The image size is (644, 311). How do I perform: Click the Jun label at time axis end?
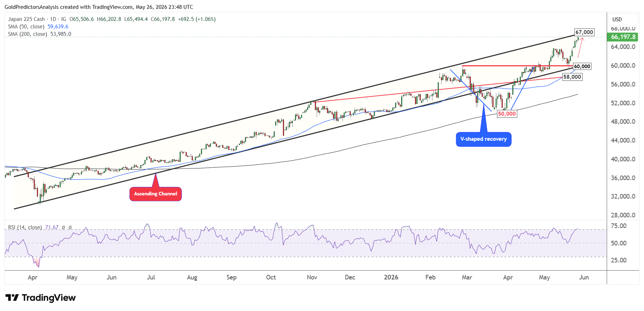tap(584, 277)
